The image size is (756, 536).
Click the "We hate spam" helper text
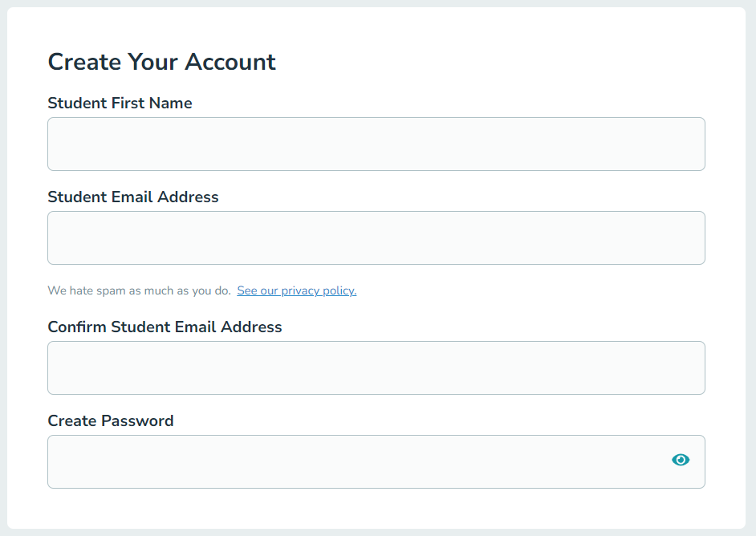click(139, 290)
